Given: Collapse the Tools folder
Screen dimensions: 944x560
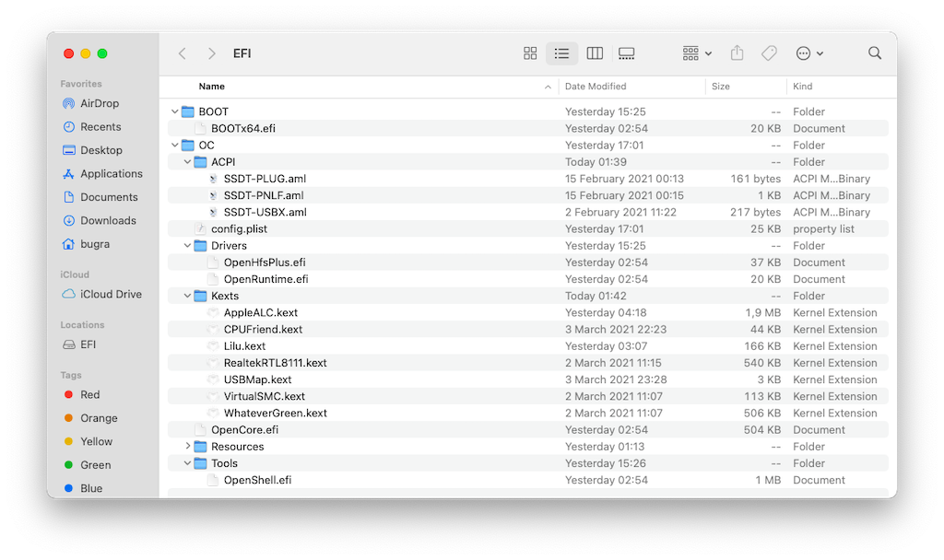Looking at the screenshot, I should 187,463.
